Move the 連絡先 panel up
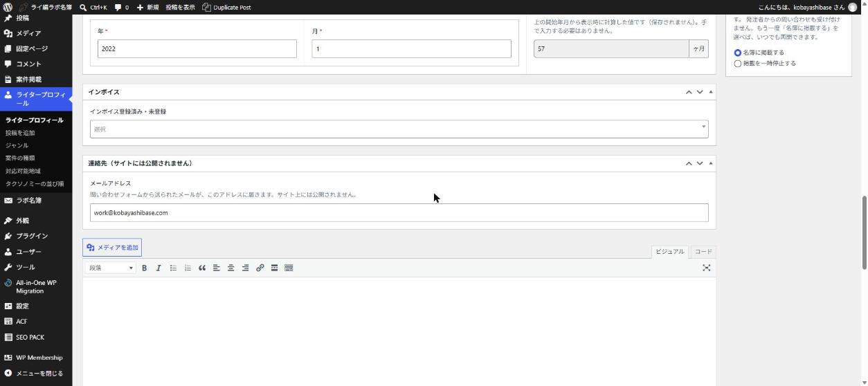Image resolution: width=868 pixels, height=386 pixels. 689,163
